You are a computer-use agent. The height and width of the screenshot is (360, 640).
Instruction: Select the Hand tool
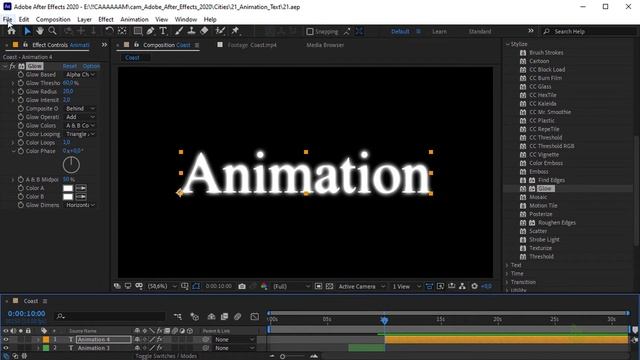click(x=40, y=31)
